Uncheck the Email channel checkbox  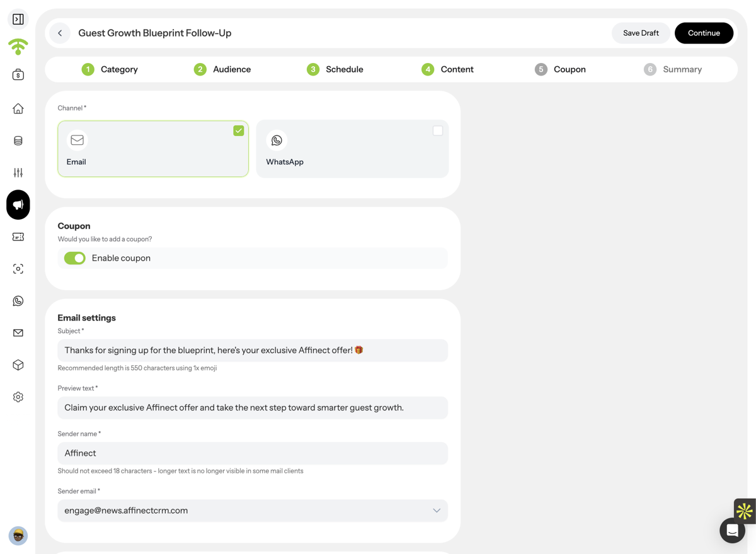pos(239,131)
